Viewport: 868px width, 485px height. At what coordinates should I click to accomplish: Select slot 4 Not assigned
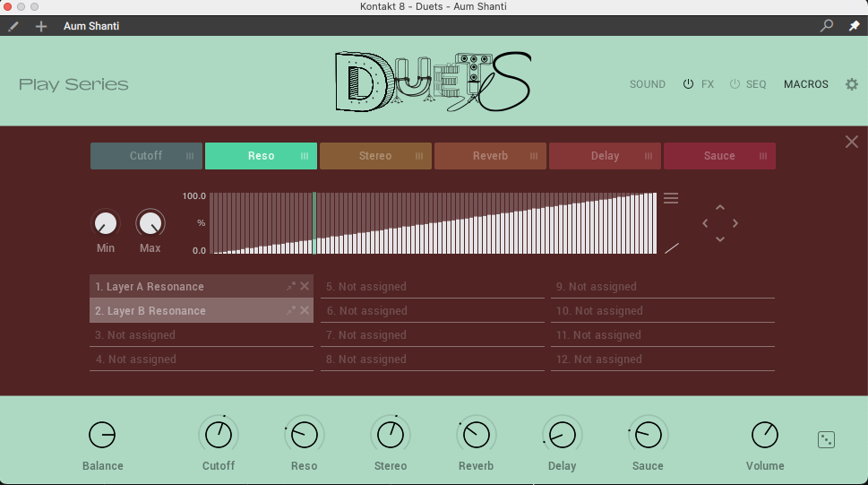pyautogui.click(x=202, y=359)
